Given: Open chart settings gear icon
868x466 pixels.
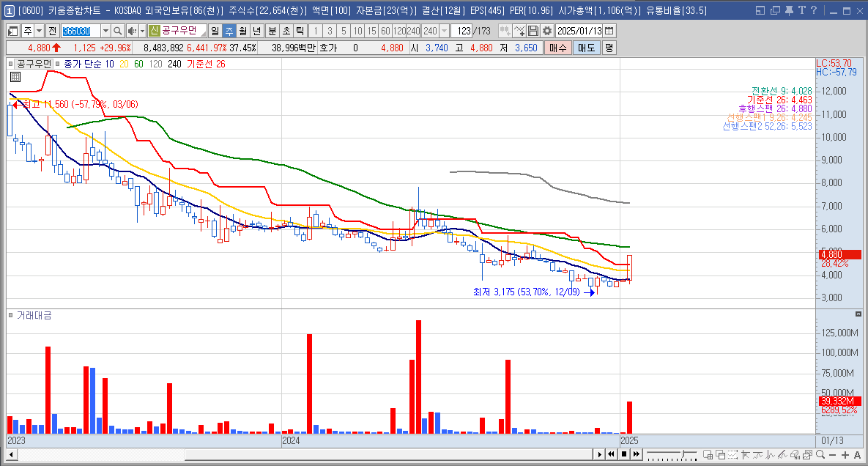Looking at the screenshot, I should (x=547, y=31).
